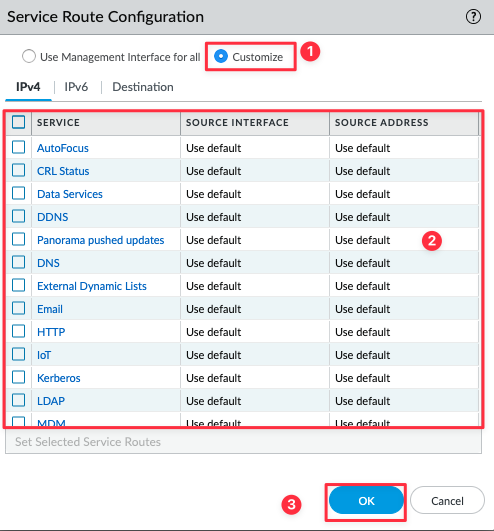Viewport: 494px width, 531px height.
Task: Confirm with the OK button
Action: pyautogui.click(x=366, y=501)
